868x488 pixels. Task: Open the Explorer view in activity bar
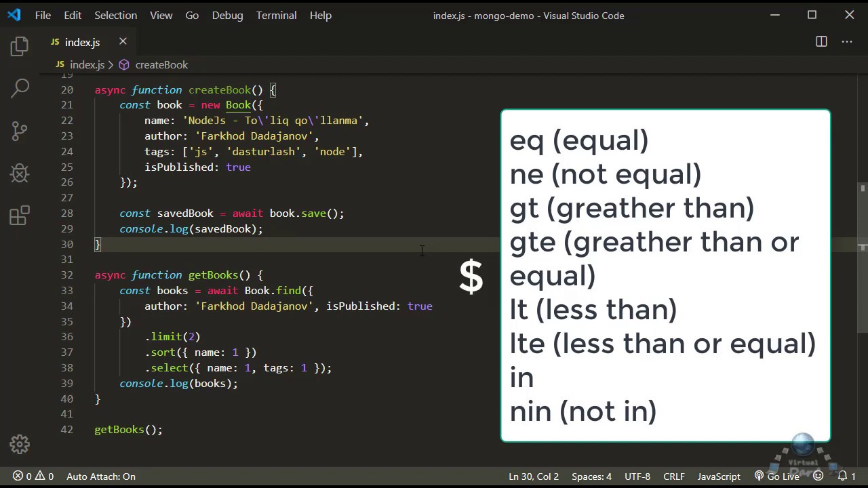(20, 46)
